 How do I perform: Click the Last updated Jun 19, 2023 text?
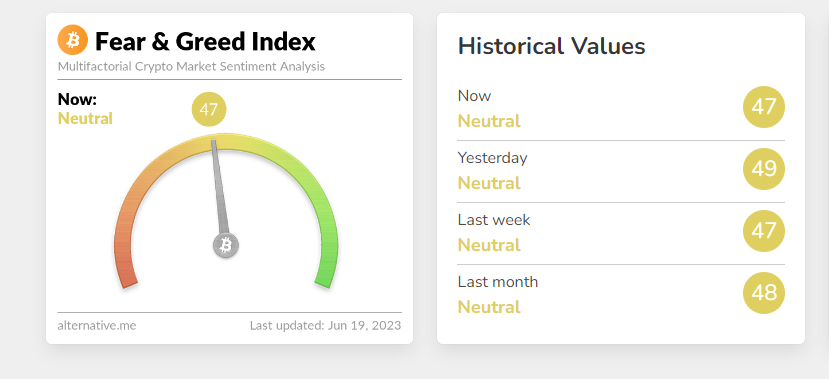pyautogui.click(x=326, y=325)
